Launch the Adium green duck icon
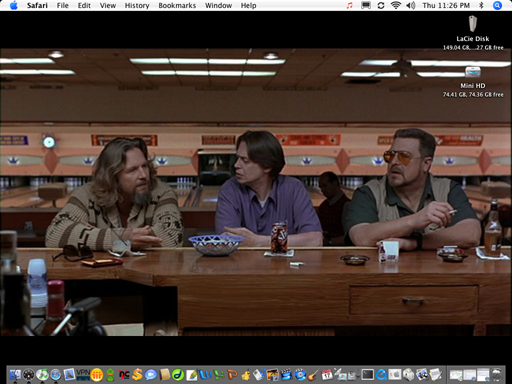Viewport: 512px width, 384px height. pyautogui.click(x=110, y=375)
